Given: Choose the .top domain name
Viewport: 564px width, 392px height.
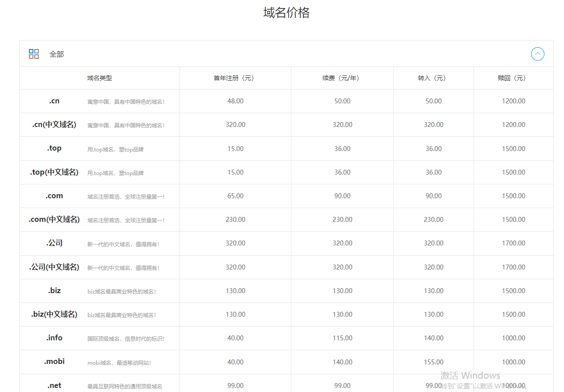Looking at the screenshot, I should click(x=54, y=148).
